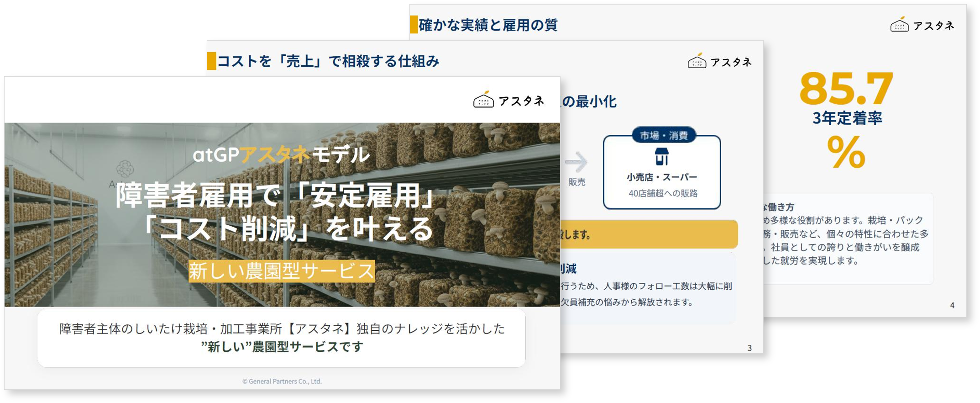The width and height of the screenshot is (980, 403).
Task: Click the 小売店・スーパー text
Action: 662,177
